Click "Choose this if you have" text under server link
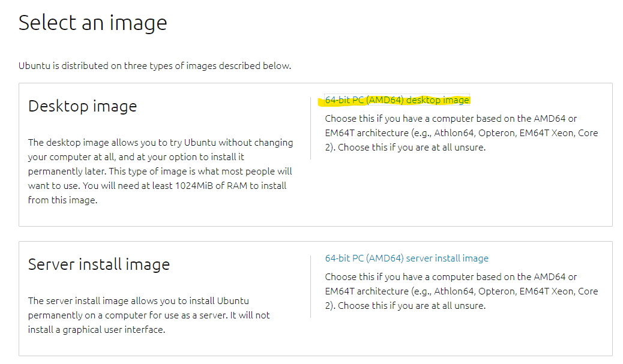 coord(373,277)
